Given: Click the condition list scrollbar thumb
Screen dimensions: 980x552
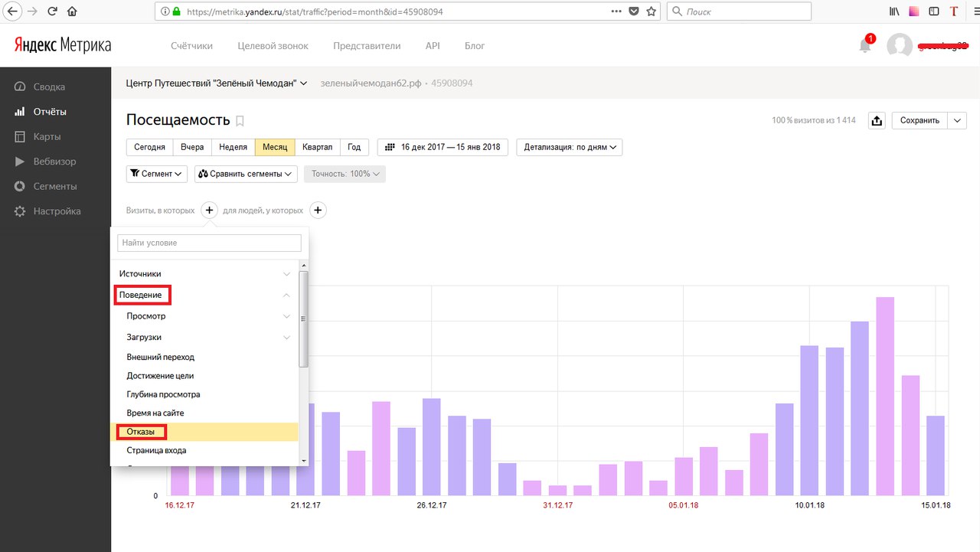Looking at the screenshot, I should (303, 318).
